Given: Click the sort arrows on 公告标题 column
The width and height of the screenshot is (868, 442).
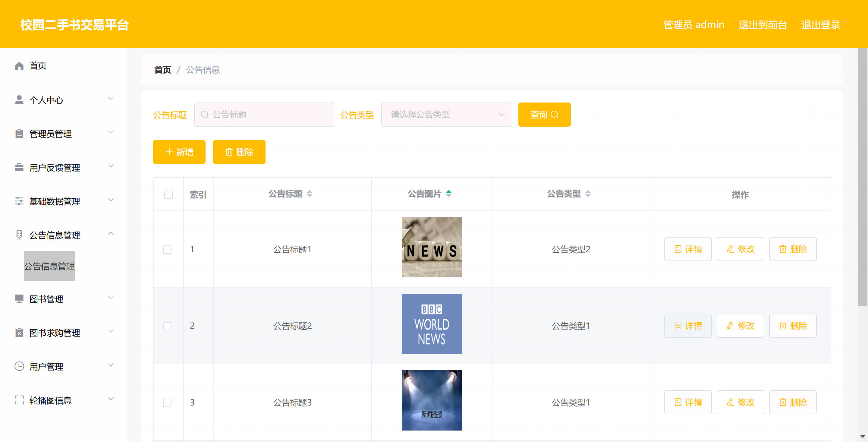Looking at the screenshot, I should pos(309,194).
